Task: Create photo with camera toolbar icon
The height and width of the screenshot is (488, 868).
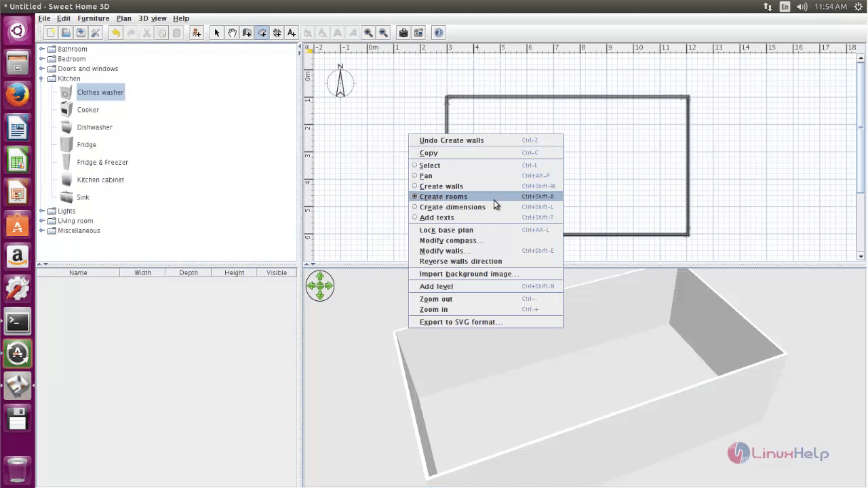Action: click(403, 33)
